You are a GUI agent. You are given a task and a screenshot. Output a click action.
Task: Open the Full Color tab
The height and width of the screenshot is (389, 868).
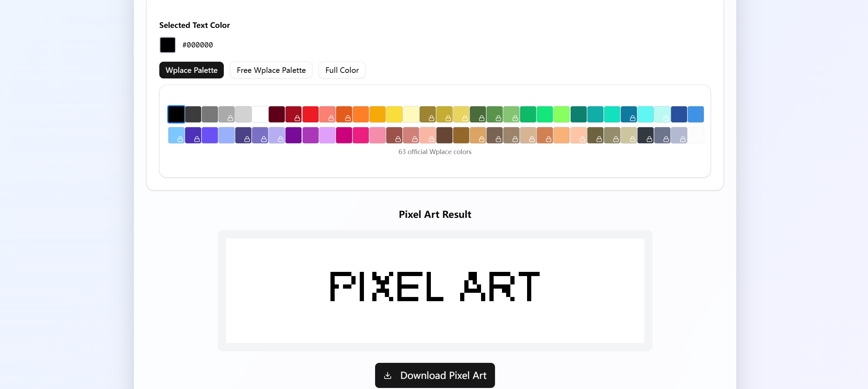[342, 70]
